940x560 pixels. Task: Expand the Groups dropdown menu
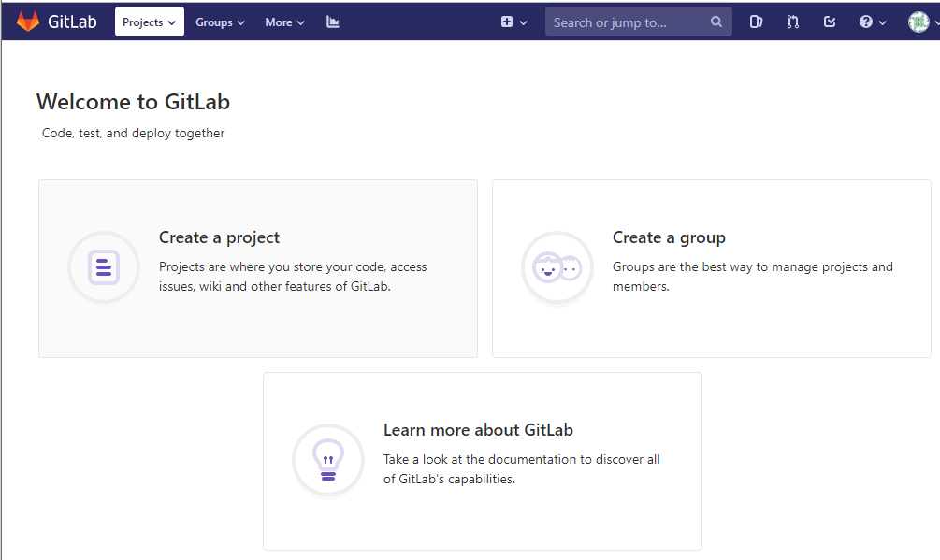(220, 22)
